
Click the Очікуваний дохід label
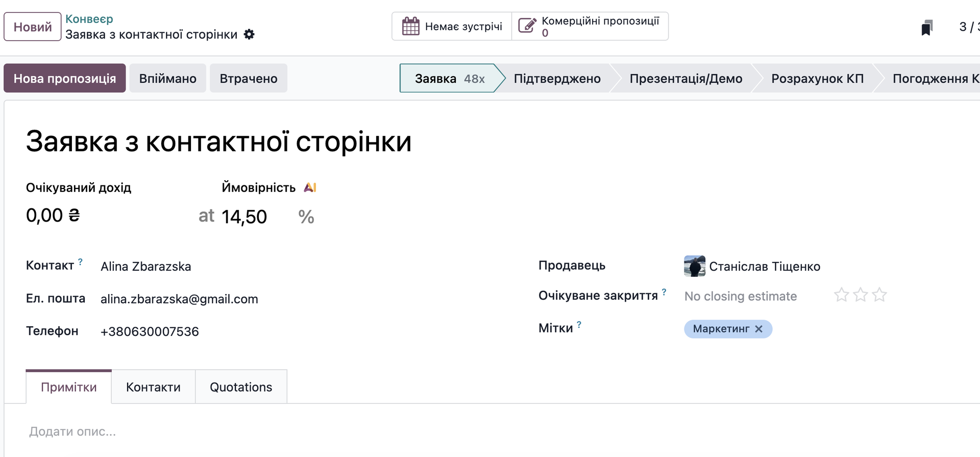click(79, 187)
